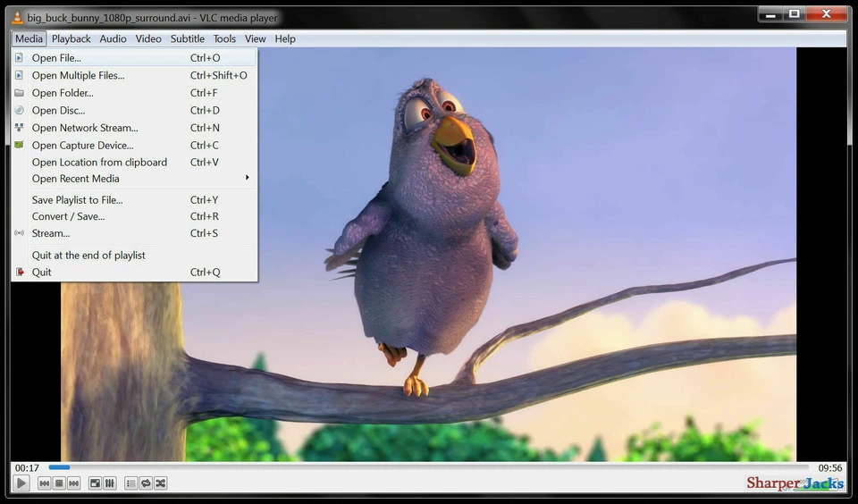Choose Open Multiple Files... entry

click(x=134, y=75)
